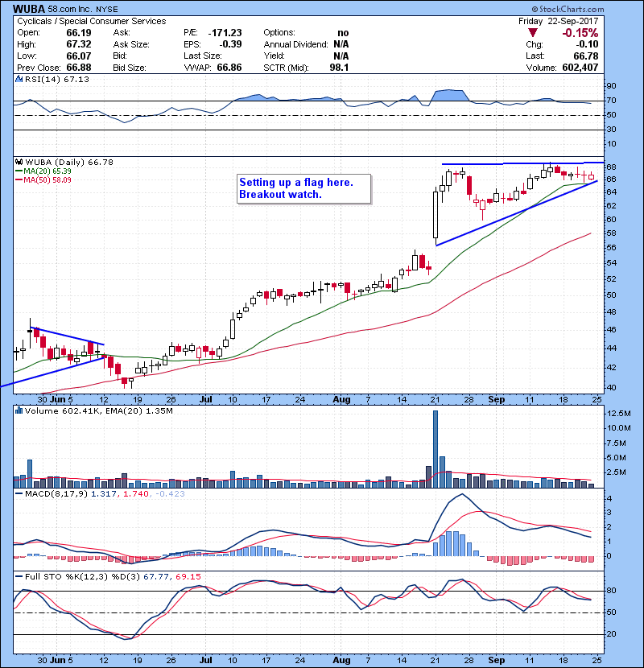Click the 'Setting up a flag here' annotation box
Screen dimensions: 644x668
[x=303, y=188]
